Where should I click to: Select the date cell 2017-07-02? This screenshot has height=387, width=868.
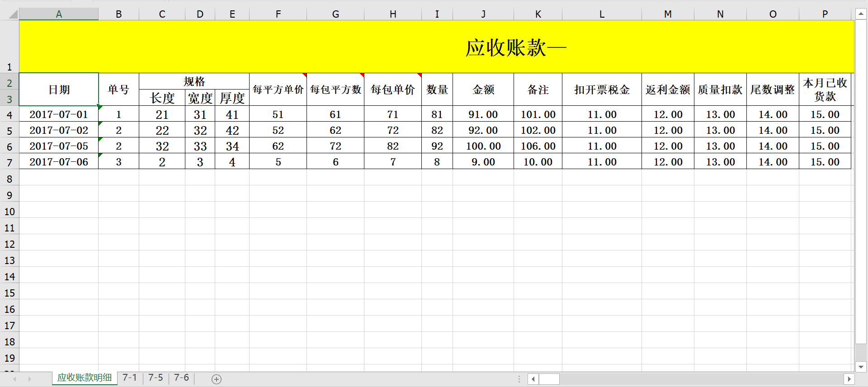click(x=59, y=130)
